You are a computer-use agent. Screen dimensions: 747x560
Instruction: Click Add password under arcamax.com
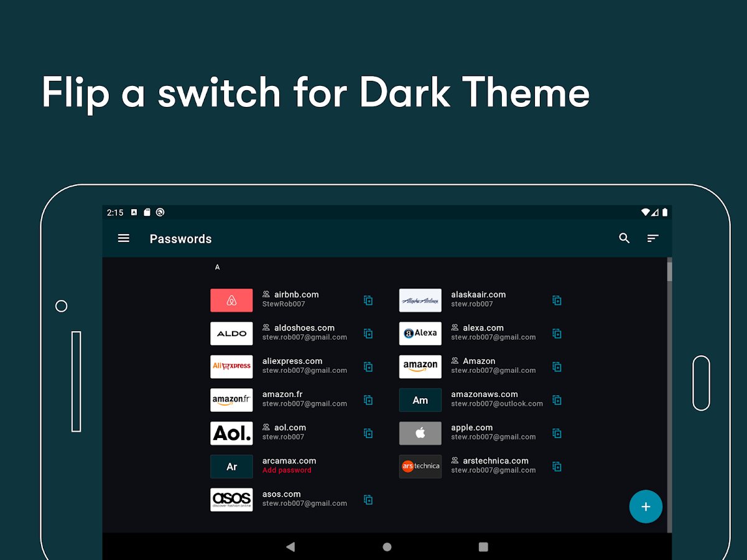tap(287, 470)
